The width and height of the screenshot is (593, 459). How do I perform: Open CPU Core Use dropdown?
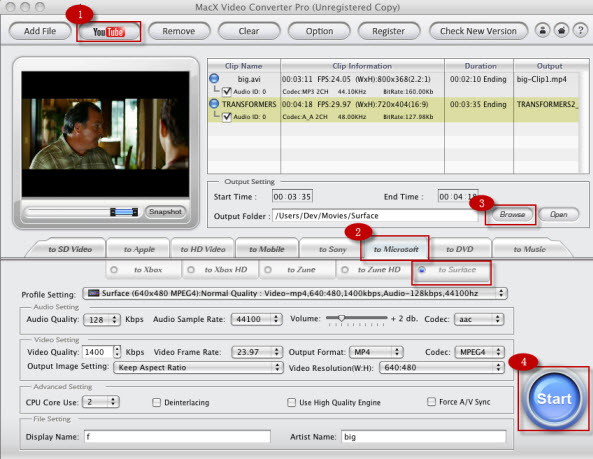tap(101, 402)
